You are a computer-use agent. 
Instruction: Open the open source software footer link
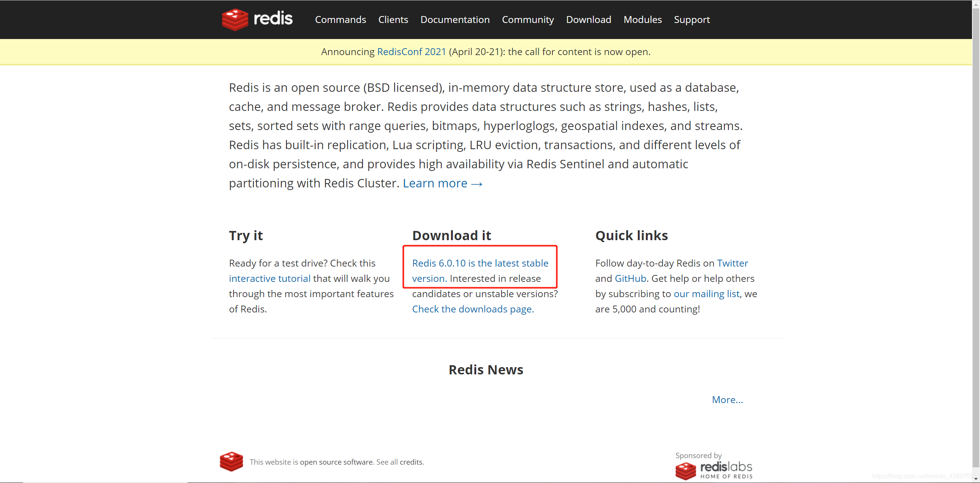336,462
